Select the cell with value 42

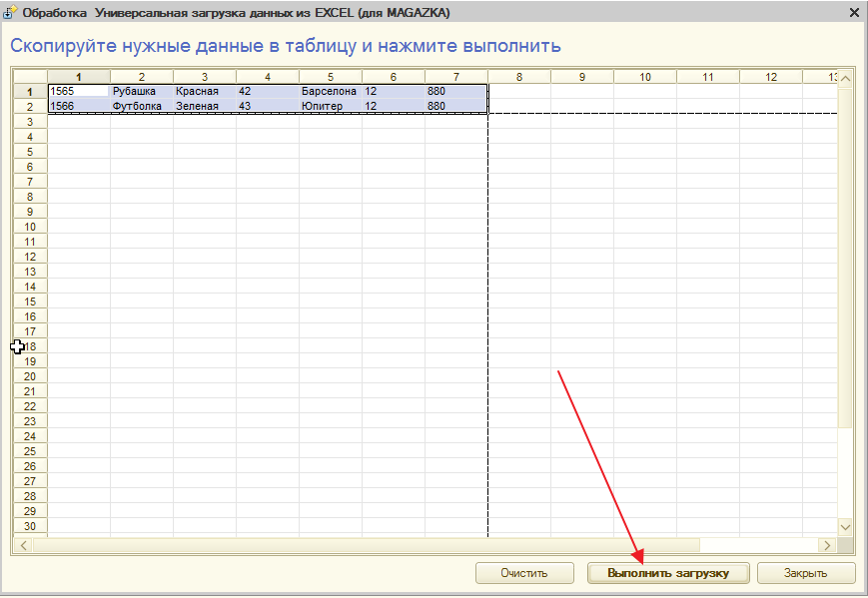click(x=268, y=91)
